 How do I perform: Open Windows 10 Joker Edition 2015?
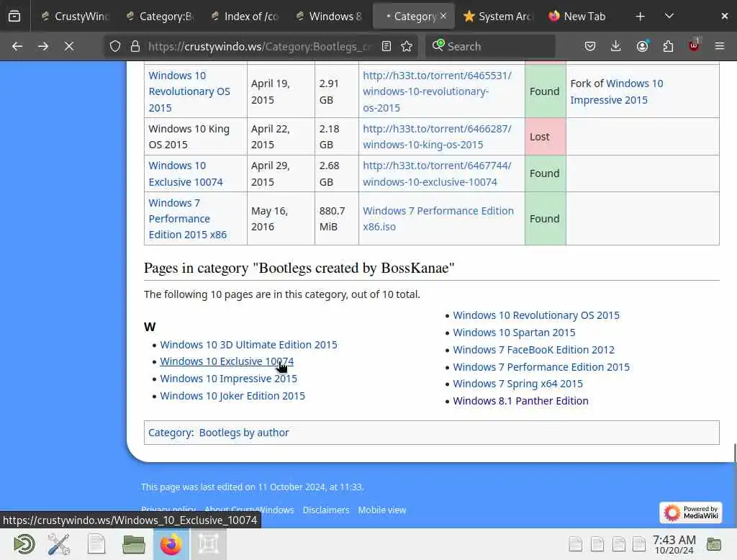click(x=232, y=396)
